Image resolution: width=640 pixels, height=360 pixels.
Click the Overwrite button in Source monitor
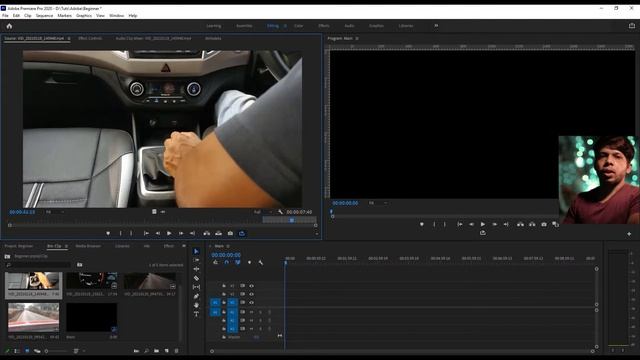[x=219, y=233]
